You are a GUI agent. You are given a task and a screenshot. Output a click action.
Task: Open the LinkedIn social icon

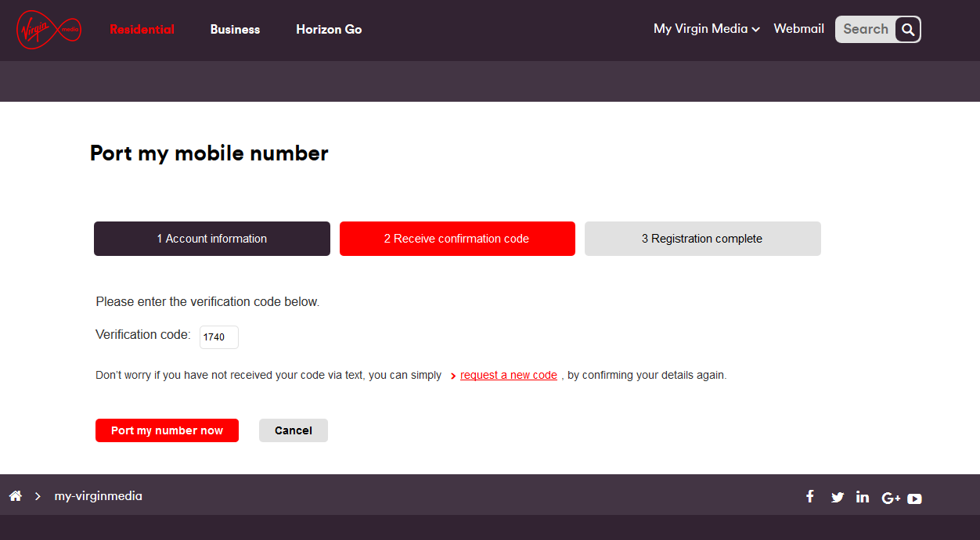(863, 496)
